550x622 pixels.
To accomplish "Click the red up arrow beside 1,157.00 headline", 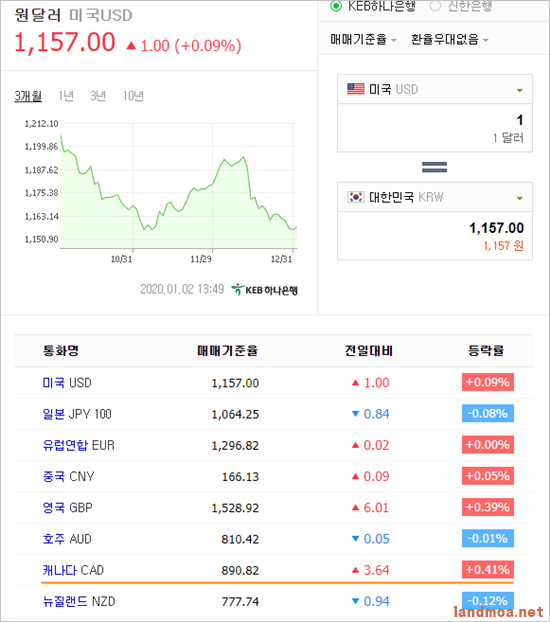I will click(x=131, y=46).
